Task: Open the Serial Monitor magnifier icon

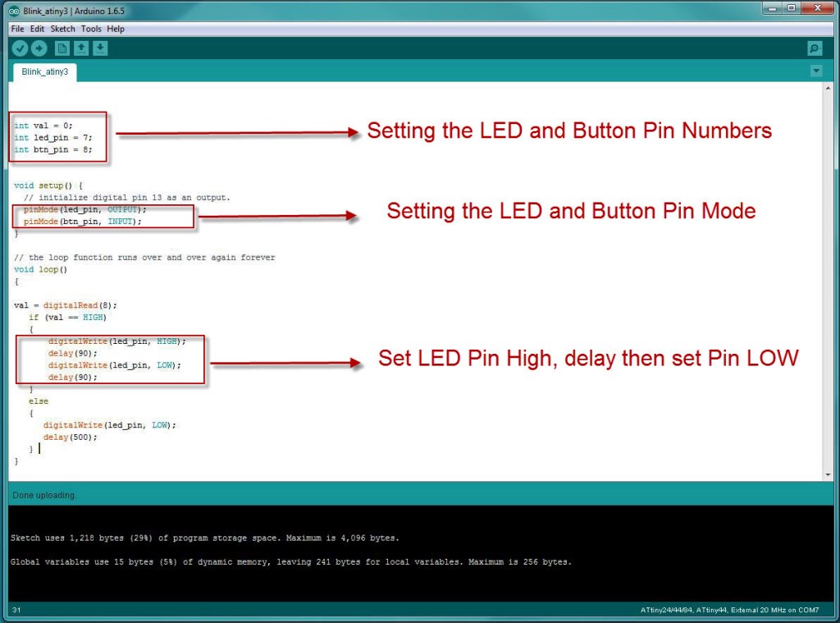Action: pos(815,48)
